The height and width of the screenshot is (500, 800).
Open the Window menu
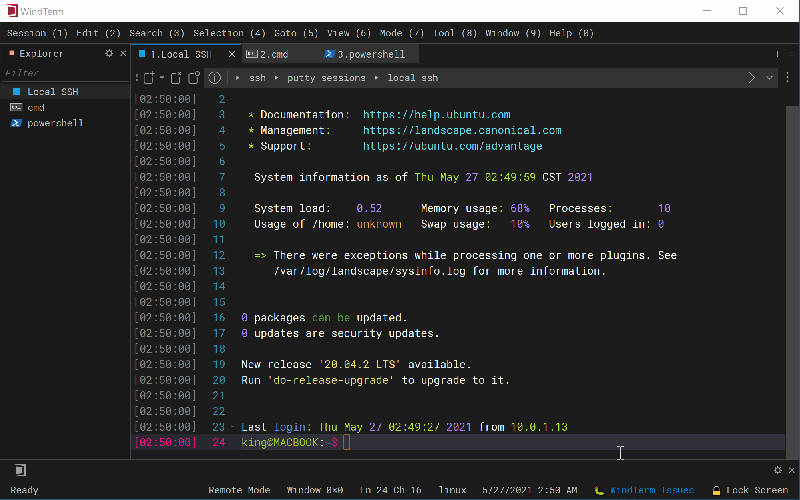[x=513, y=33]
